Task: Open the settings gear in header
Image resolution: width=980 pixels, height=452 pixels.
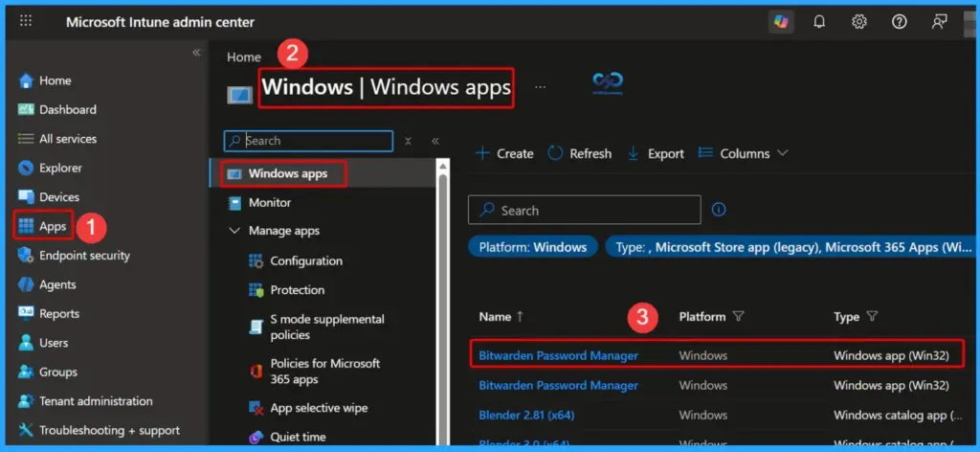Action: (859, 22)
